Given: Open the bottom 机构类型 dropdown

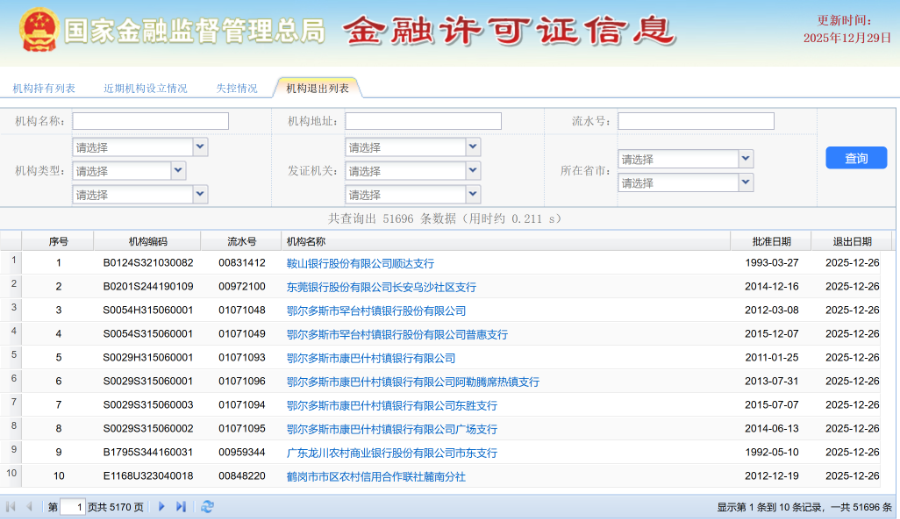Looking at the screenshot, I should tap(200, 194).
